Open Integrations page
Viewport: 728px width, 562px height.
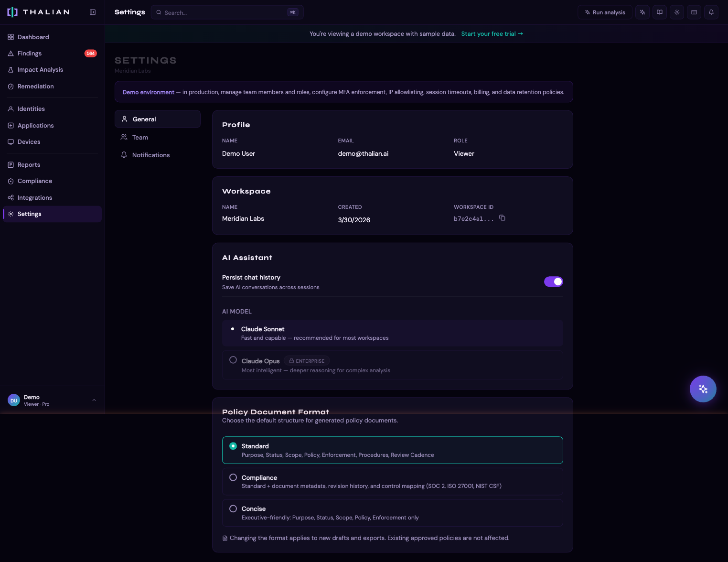pyautogui.click(x=52, y=198)
